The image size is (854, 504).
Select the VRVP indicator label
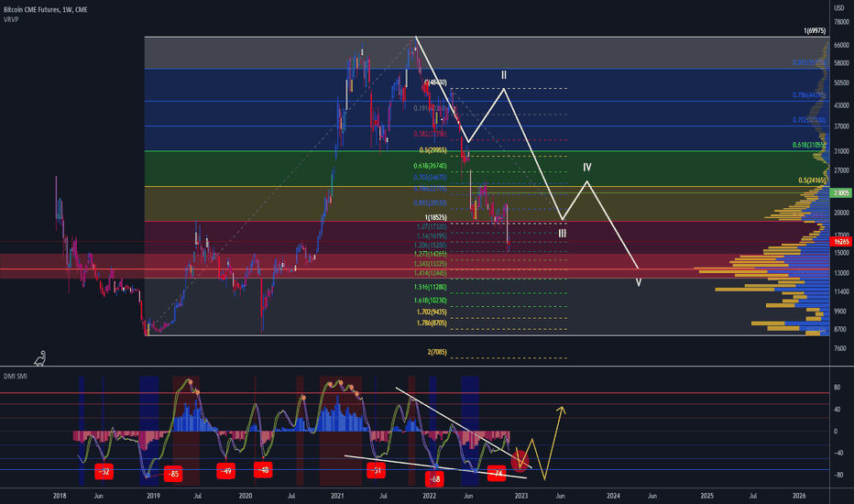(11, 19)
